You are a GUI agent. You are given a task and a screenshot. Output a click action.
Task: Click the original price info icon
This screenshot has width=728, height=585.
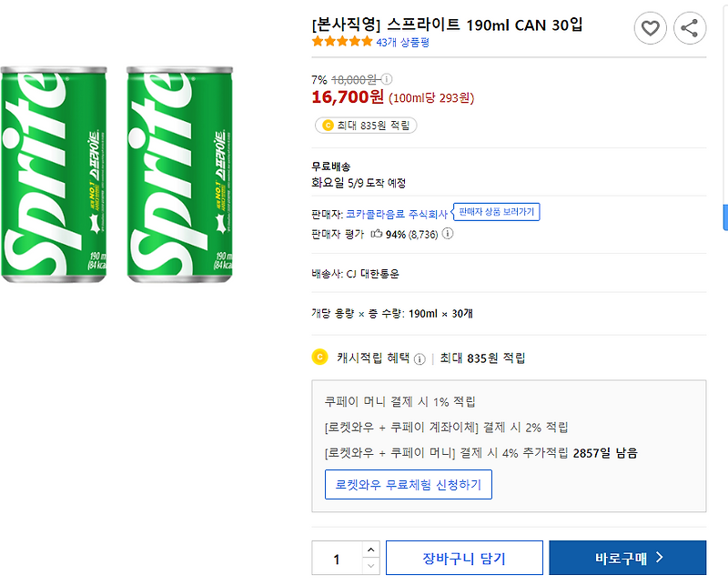click(386, 80)
